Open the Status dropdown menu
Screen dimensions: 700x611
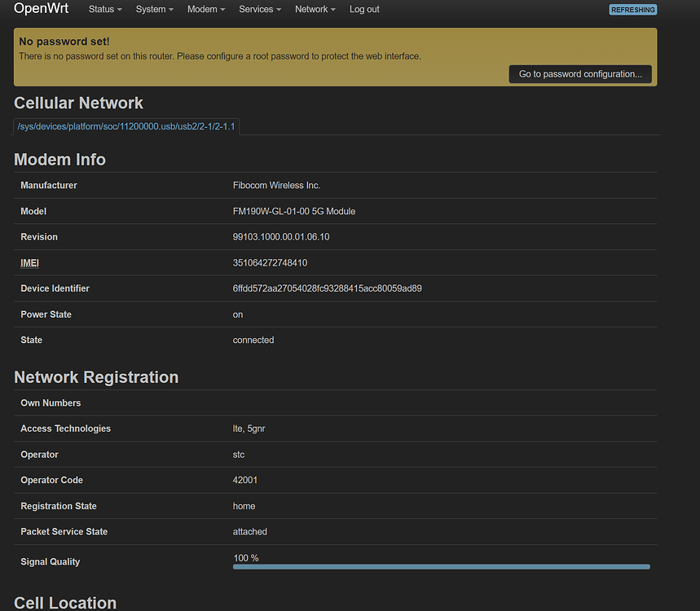(104, 9)
